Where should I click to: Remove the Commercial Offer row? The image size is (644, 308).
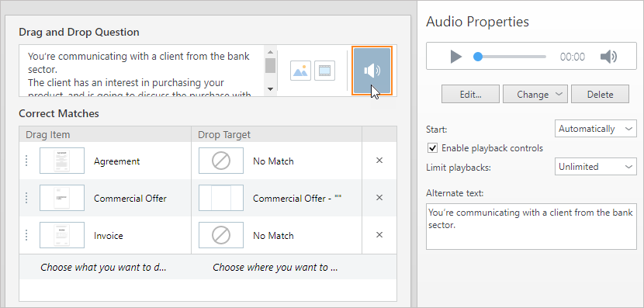click(379, 198)
